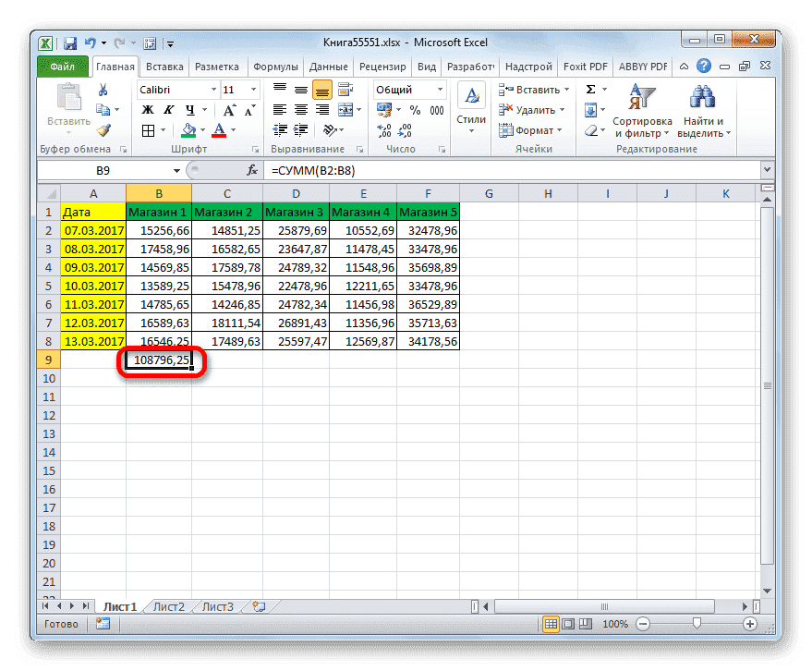
Task: Switch to the Вставка ribbon tab
Action: (x=164, y=67)
